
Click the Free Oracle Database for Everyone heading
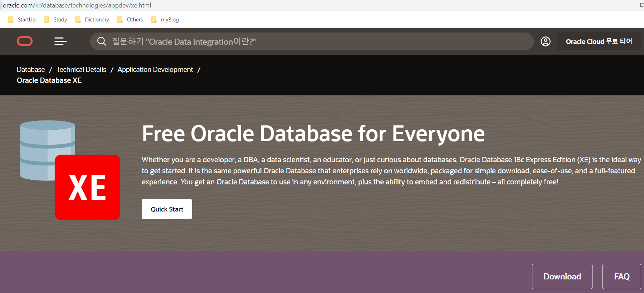pyautogui.click(x=313, y=134)
